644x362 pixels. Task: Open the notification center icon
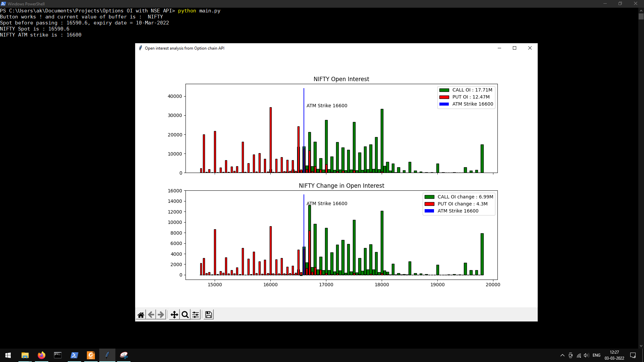coord(633,355)
